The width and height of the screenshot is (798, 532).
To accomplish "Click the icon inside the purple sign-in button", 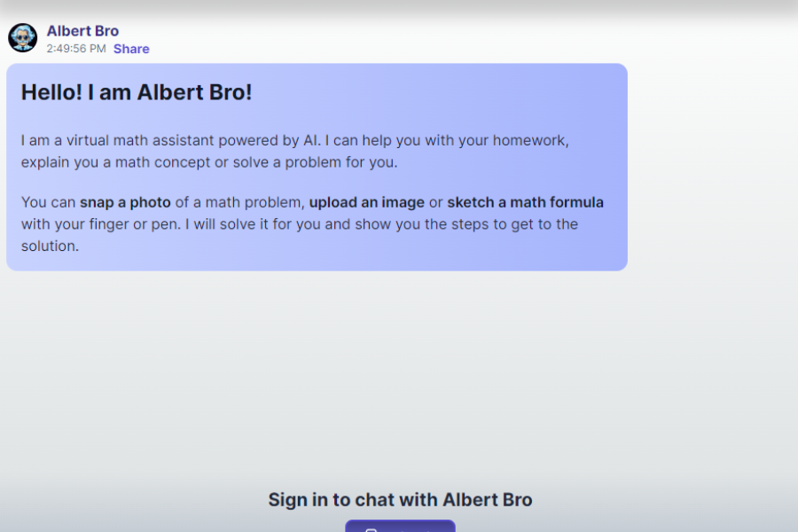I will [x=370, y=528].
